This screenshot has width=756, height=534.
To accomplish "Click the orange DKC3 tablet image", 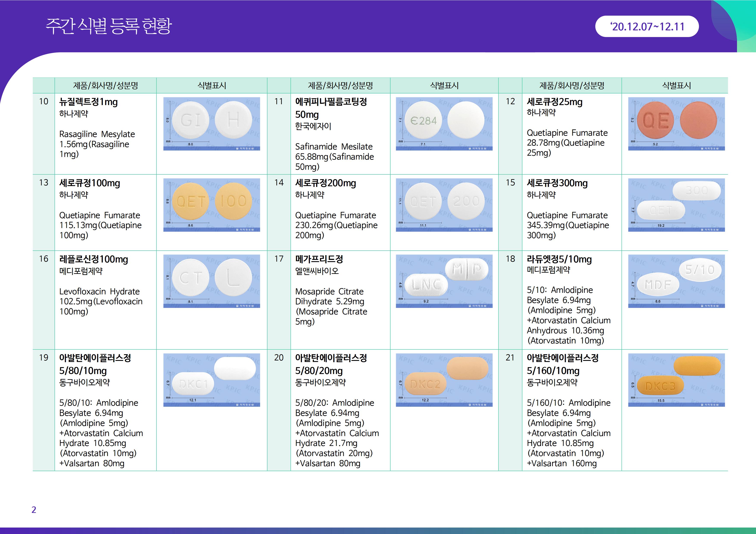I will coord(676,380).
